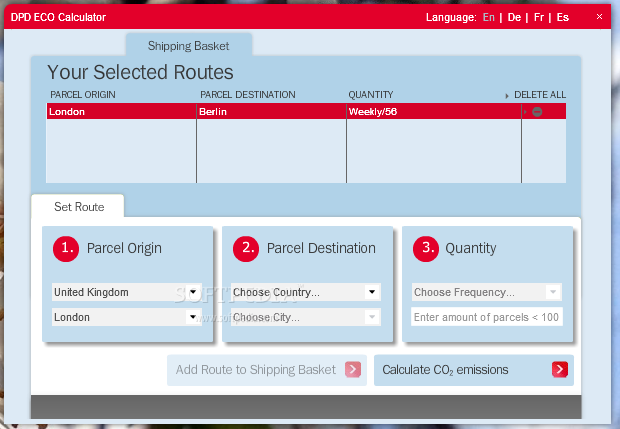Select the Weekly/56 quantity cell
Screen dimensions: 620x429
(x=434, y=112)
